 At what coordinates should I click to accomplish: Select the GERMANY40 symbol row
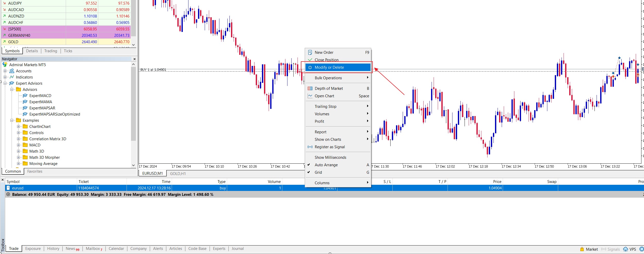coord(66,35)
